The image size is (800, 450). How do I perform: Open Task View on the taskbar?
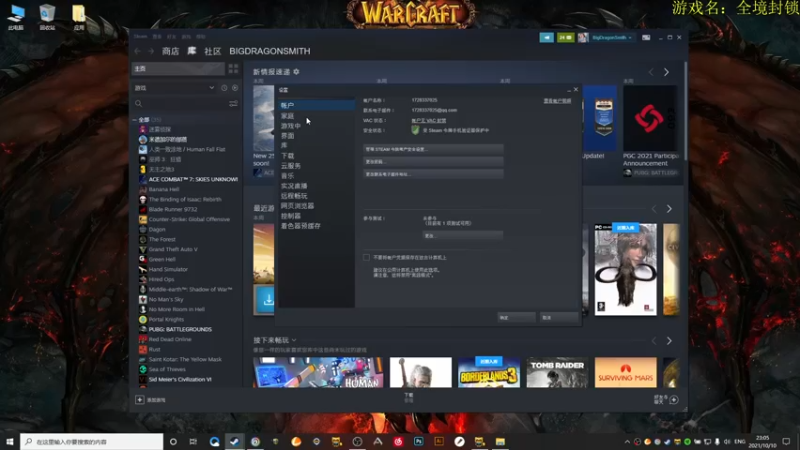coord(193,441)
